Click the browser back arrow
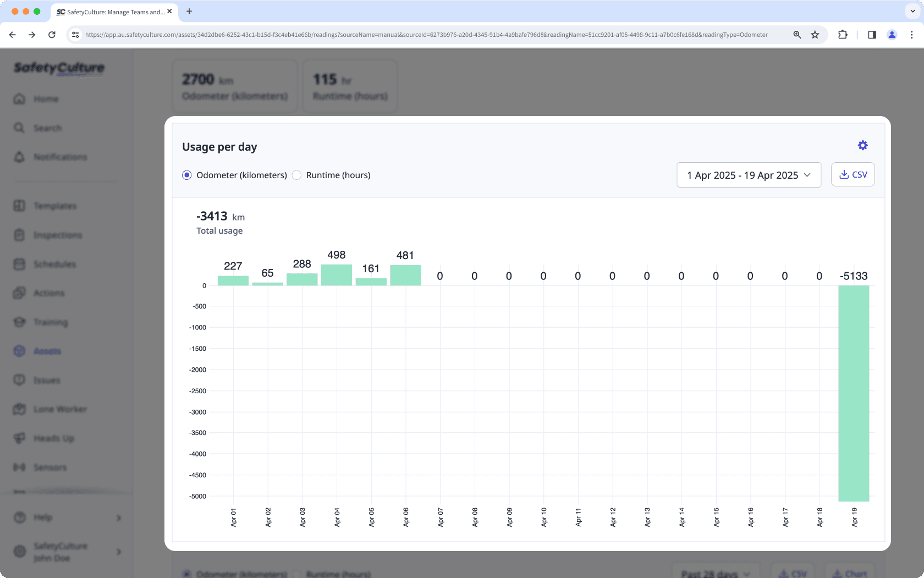924x578 pixels. (12, 35)
